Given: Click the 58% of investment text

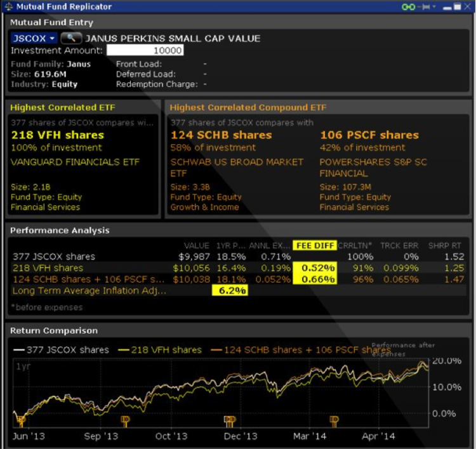Looking at the screenshot, I should coord(213,148).
